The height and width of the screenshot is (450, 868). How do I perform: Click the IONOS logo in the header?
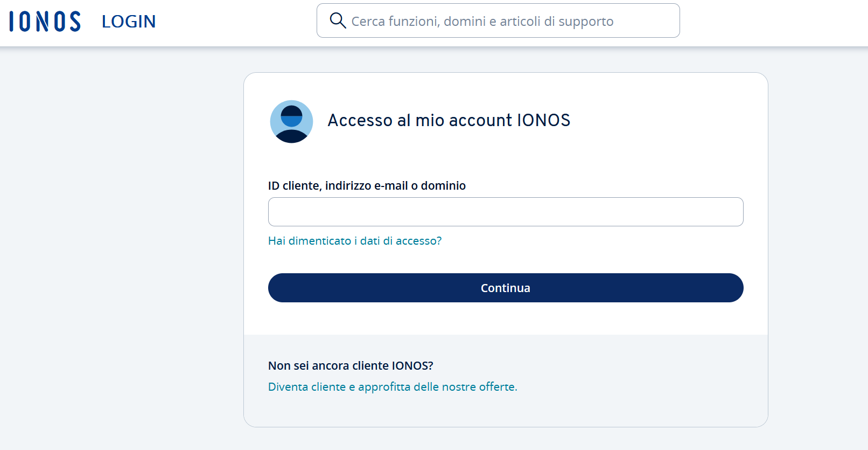coord(45,22)
